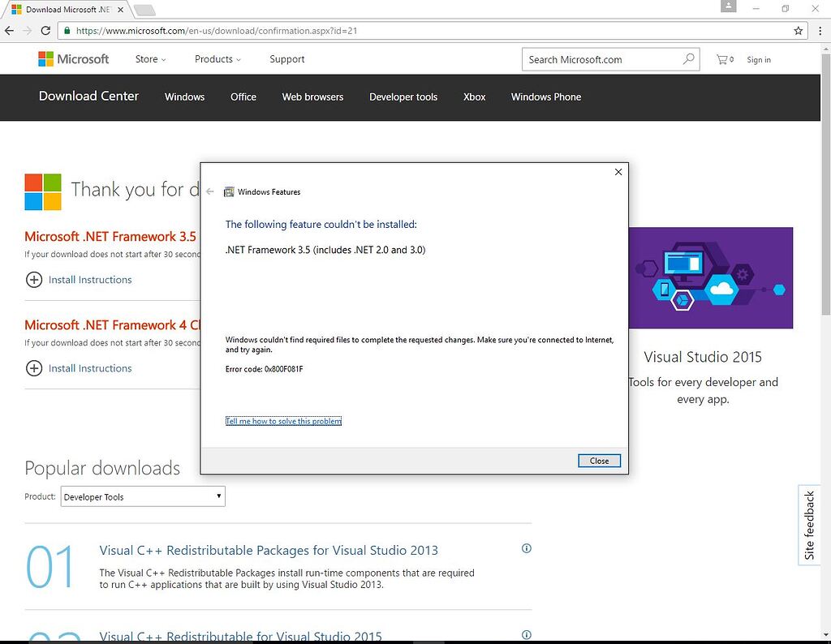The height and width of the screenshot is (644, 831).
Task: Open Tell me how to solve this problem
Action: coord(282,421)
